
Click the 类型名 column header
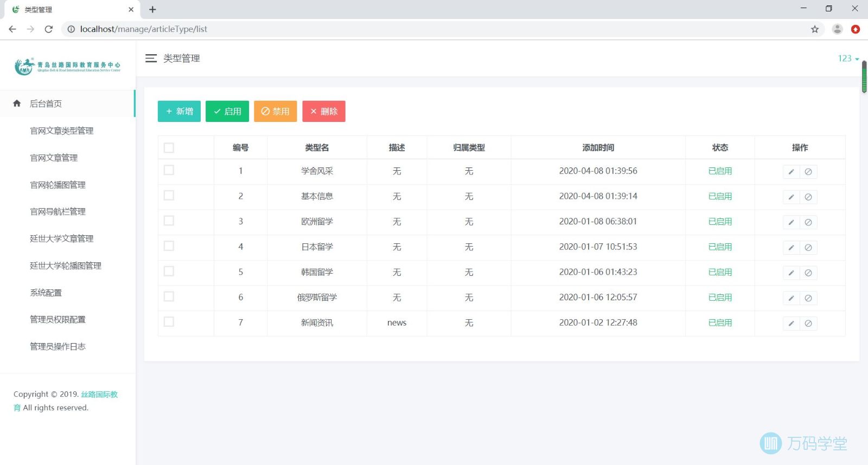(x=317, y=147)
